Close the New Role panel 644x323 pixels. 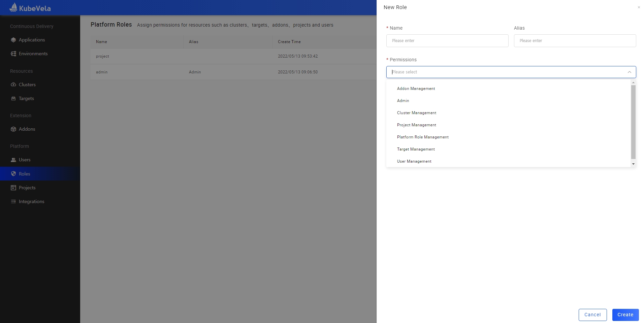[639, 7]
